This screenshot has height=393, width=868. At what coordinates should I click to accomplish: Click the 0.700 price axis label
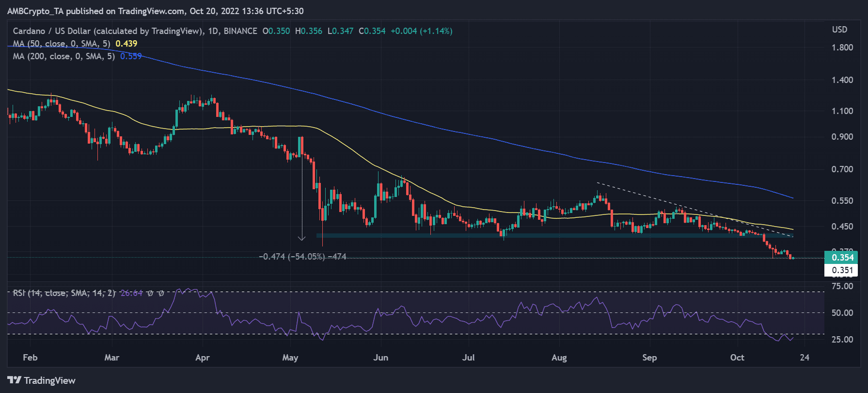click(842, 169)
